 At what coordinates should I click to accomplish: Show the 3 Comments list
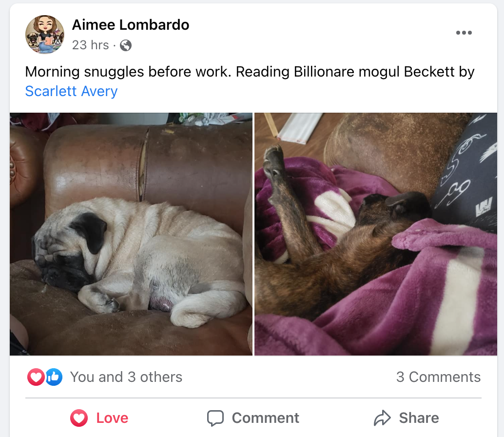click(x=438, y=377)
